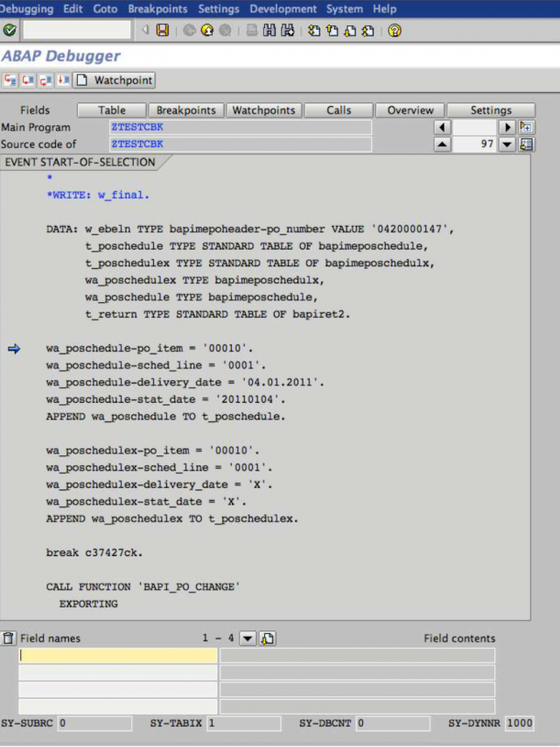Click the Cancel icon in toolbar
Viewport: 560px width, 747px height.
click(225, 31)
